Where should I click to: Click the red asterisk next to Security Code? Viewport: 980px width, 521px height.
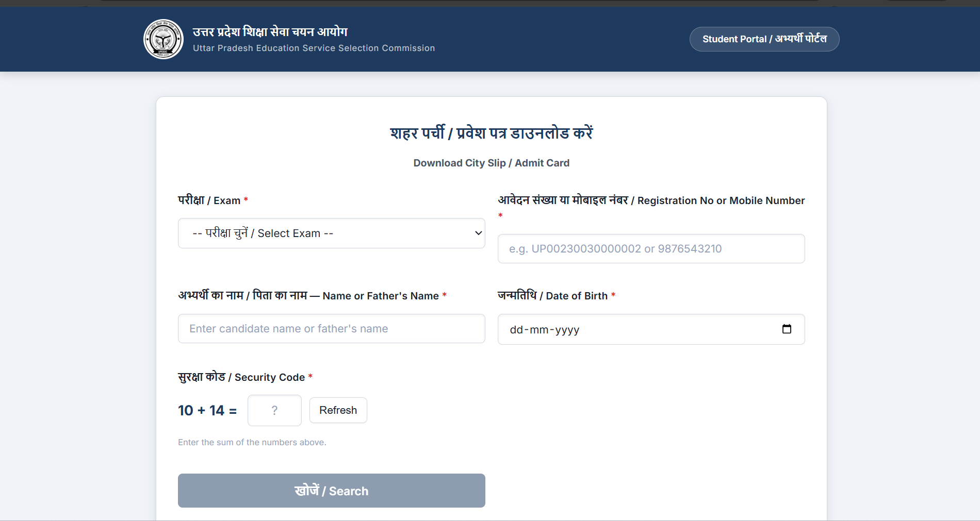coord(311,377)
